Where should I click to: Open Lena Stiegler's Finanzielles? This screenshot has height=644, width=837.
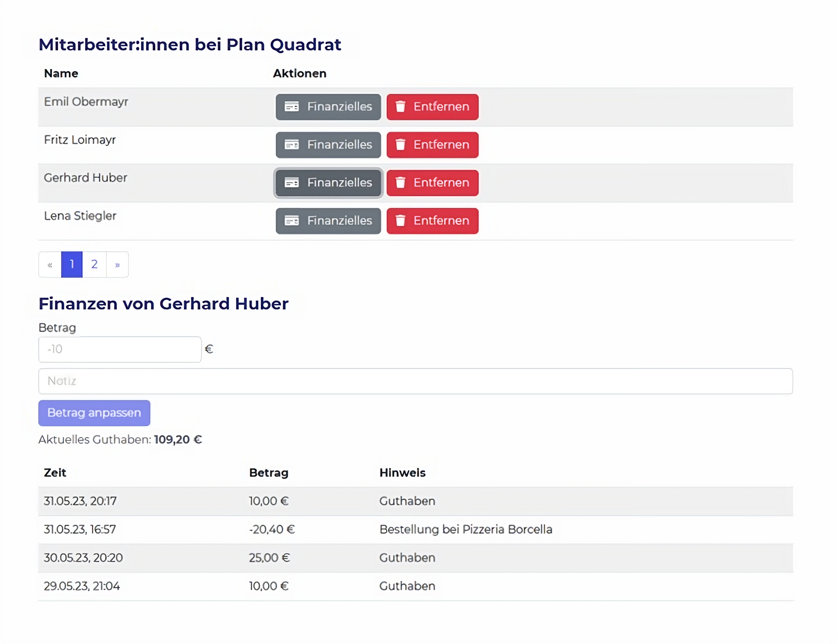pyautogui.click(x=328, y=220)
